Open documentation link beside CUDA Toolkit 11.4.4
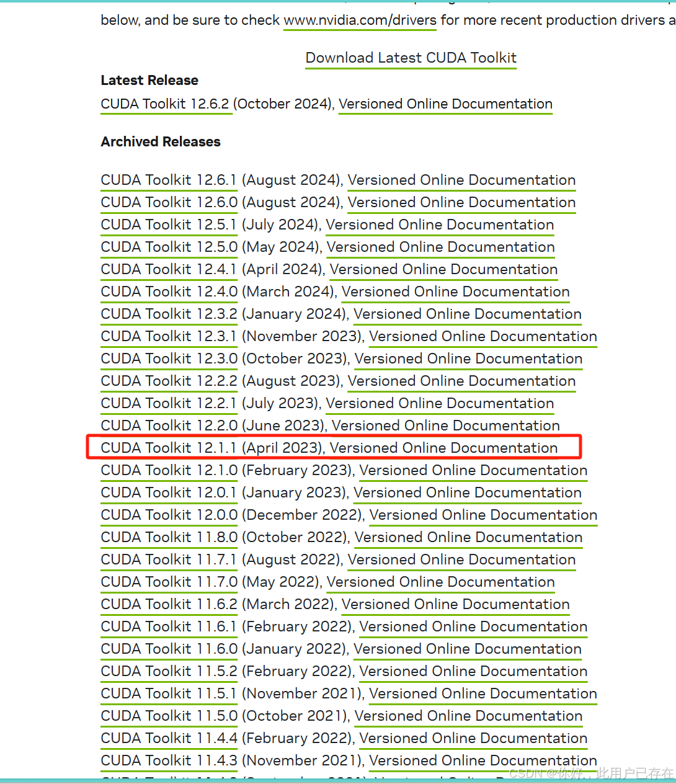 [x=474, y=738]
